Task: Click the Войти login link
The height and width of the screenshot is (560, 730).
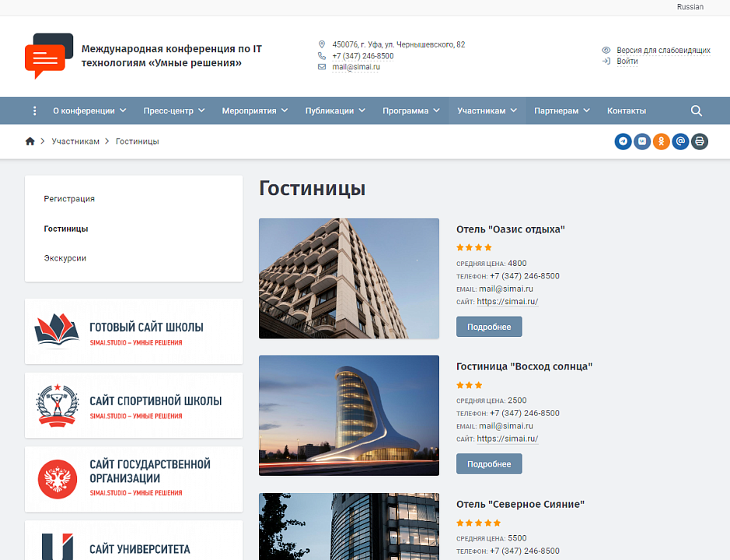Action: pyautogui.click(x=627, y=61)
